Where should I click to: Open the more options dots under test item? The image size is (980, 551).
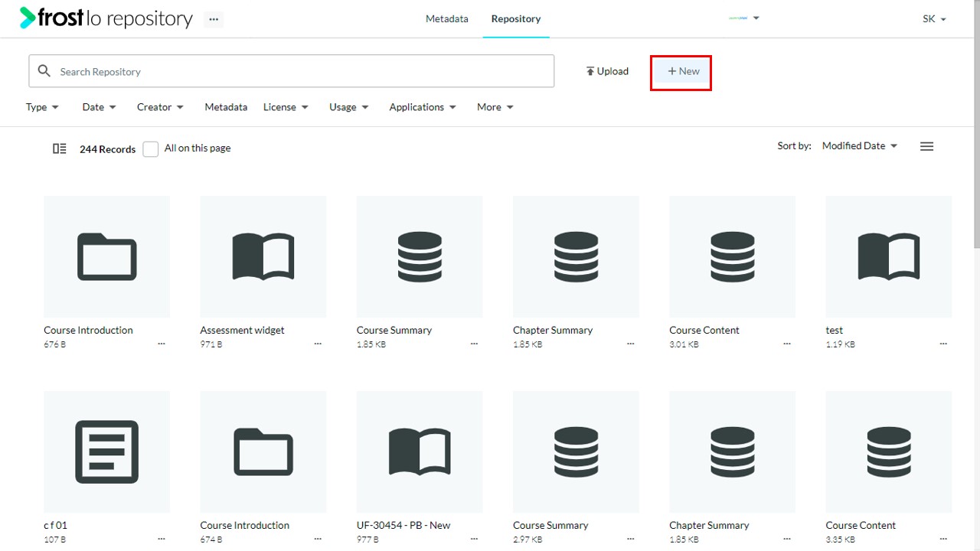coord(943,344)
